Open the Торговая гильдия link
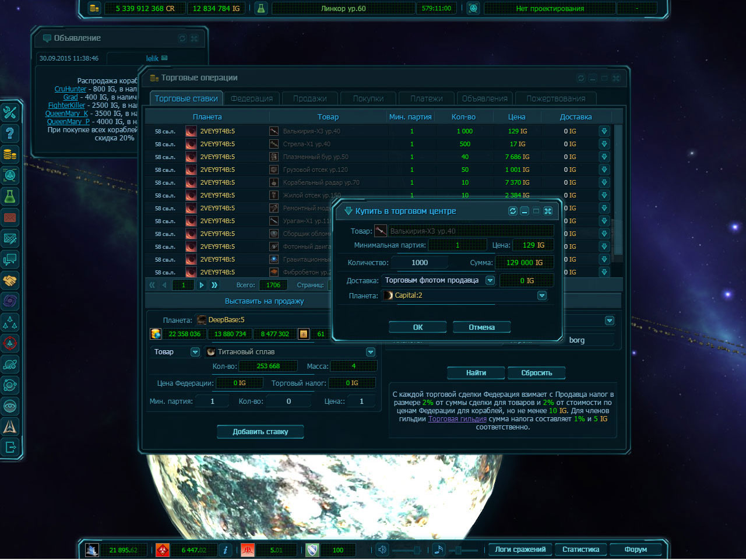 coord(458,419)
